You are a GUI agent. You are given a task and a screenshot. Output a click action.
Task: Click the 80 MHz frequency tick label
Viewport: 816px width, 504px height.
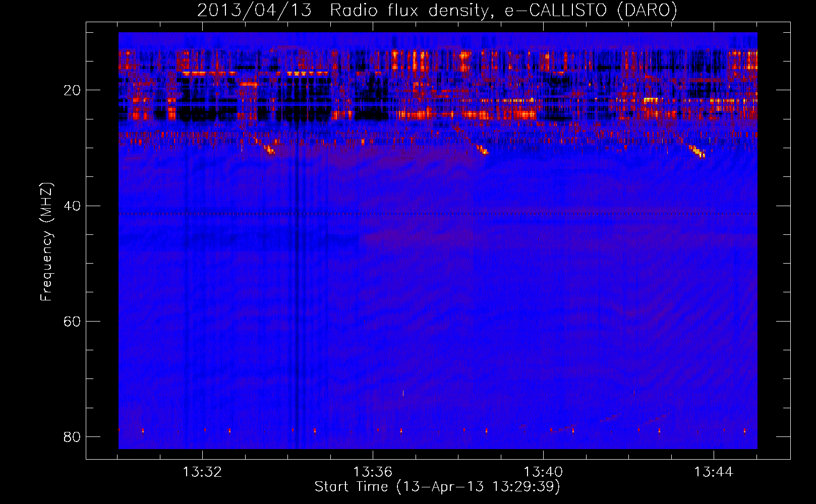pyautogui.click(x=72, y=437)
